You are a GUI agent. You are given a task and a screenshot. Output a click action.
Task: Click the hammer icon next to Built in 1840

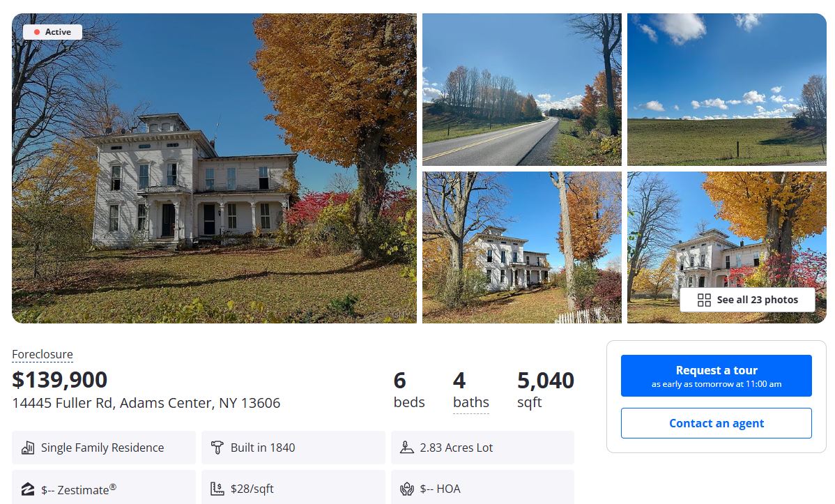point(217,448)
